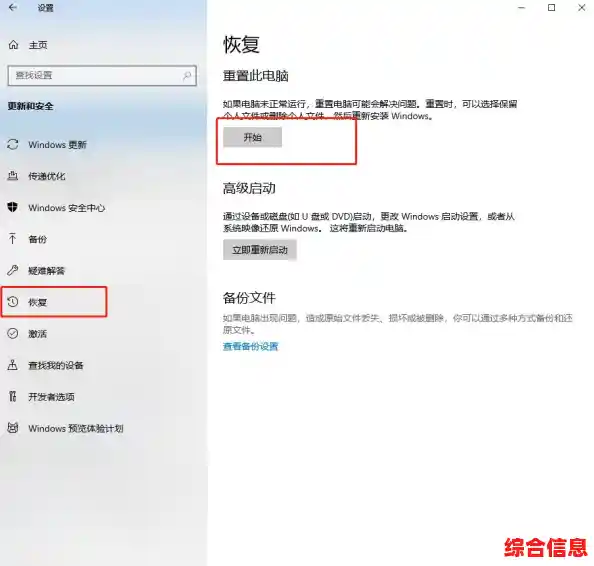
Task: Open the 查看备份设置 link
Action: click(250, 346)
